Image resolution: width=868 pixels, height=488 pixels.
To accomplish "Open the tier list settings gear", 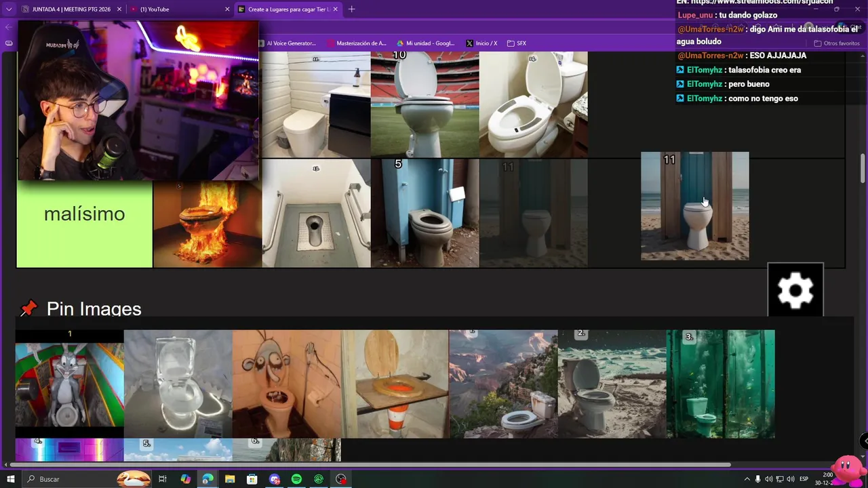I will click(795, 290).
